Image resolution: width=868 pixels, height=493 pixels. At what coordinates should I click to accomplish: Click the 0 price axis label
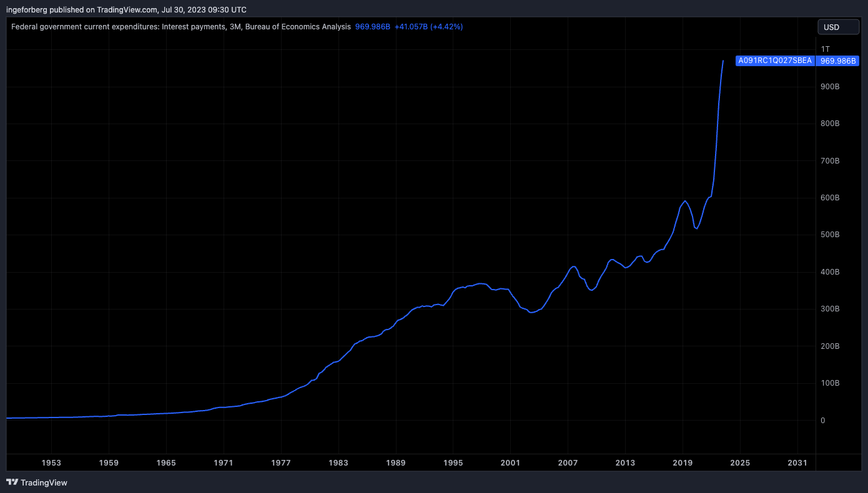(x=823, y=421)
